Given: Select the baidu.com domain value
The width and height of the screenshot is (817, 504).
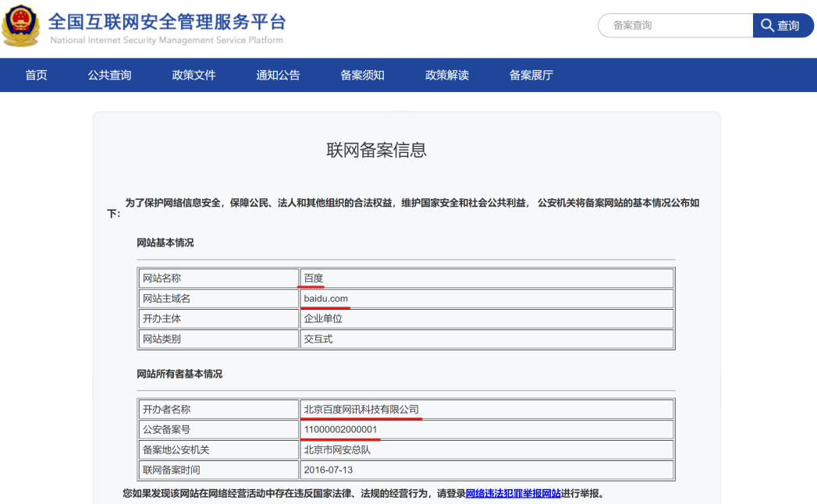Looking at the screenshot, I should click(325, 299).
